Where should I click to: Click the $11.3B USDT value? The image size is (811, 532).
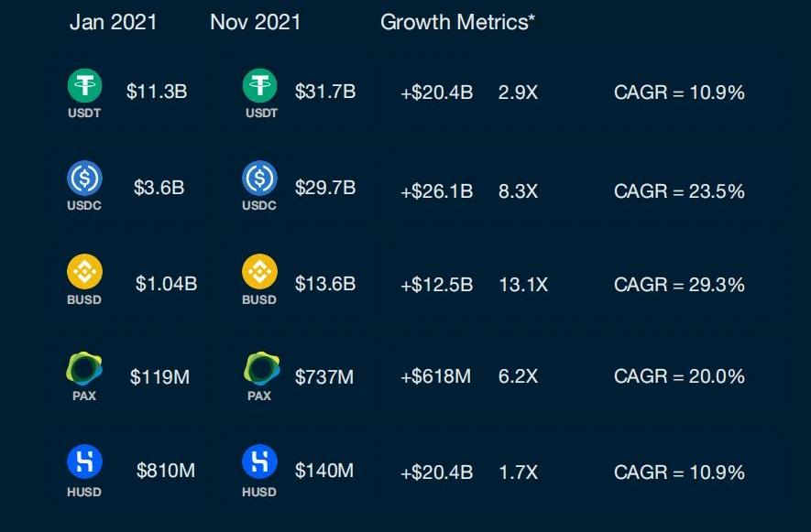(x=157, y=92)
